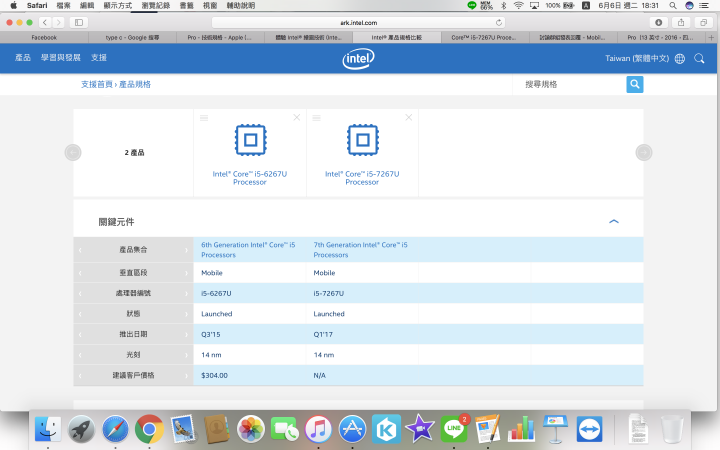Open Finder from the Dock
Viewport: 720px width, 450px height.
pos(48,429)
